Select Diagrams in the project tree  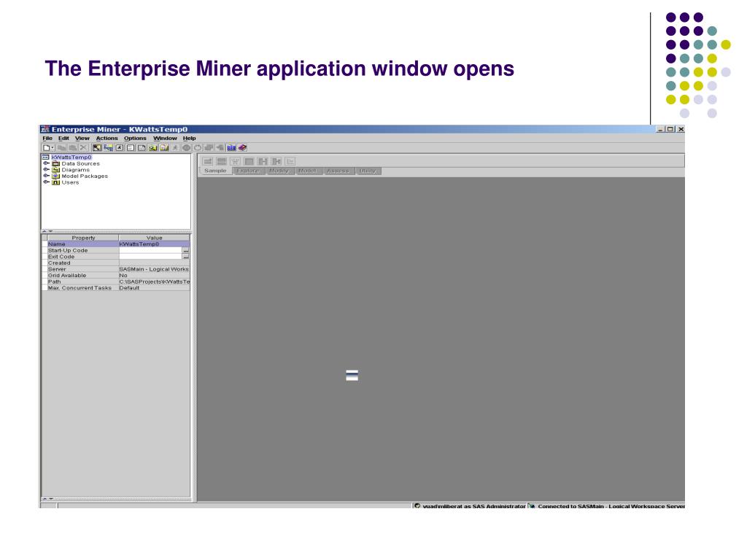(75, 169)
